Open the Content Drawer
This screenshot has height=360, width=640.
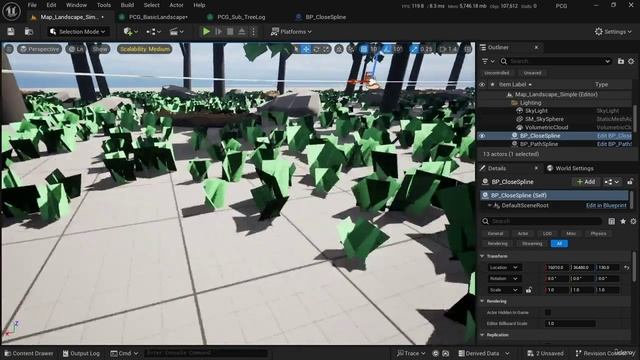[29, 353]
